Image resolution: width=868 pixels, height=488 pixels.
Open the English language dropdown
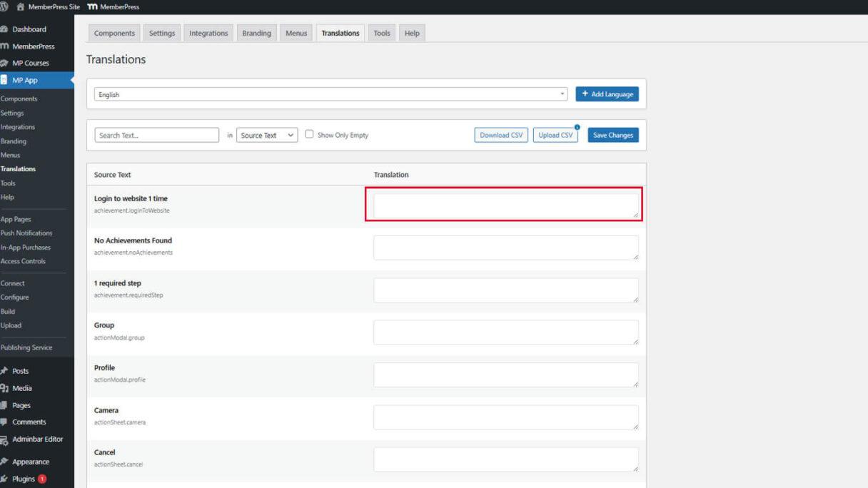click(331, 94)
